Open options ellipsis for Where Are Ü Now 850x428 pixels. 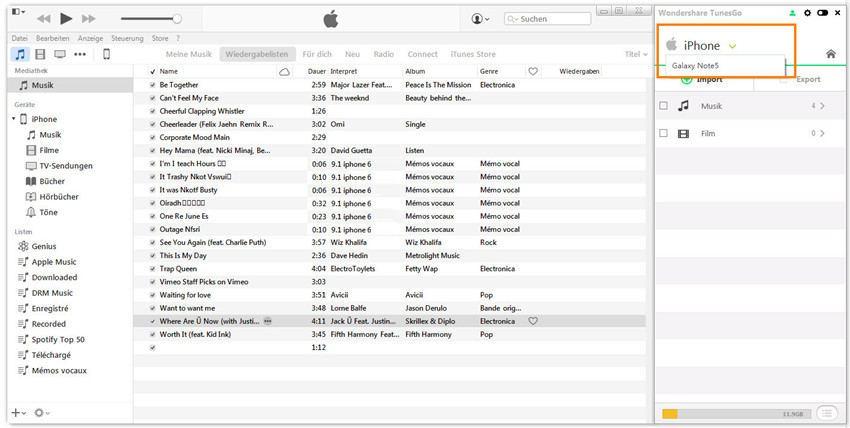point(267,321)
